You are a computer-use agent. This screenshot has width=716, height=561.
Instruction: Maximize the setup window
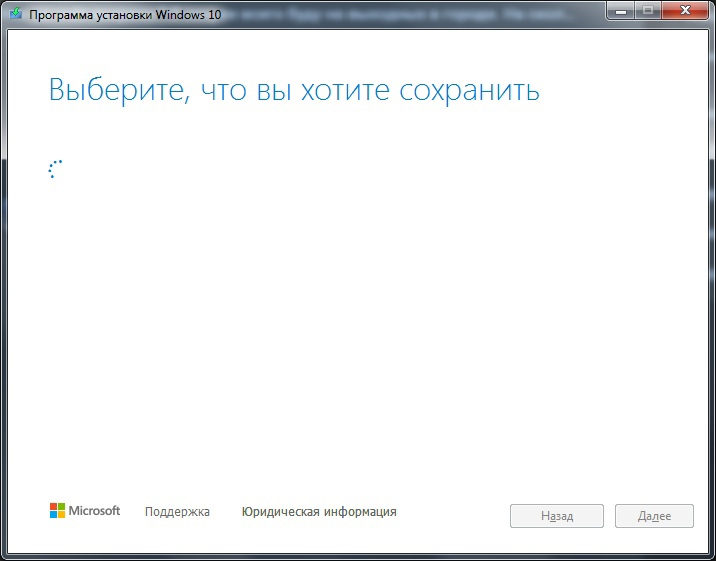click(648, 10)
